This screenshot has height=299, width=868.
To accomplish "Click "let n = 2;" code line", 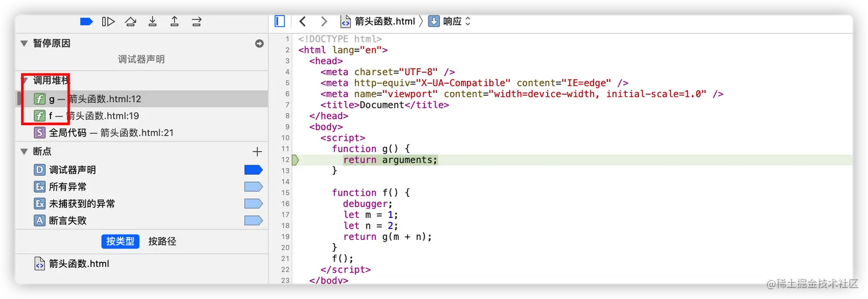I will (371, 226).
